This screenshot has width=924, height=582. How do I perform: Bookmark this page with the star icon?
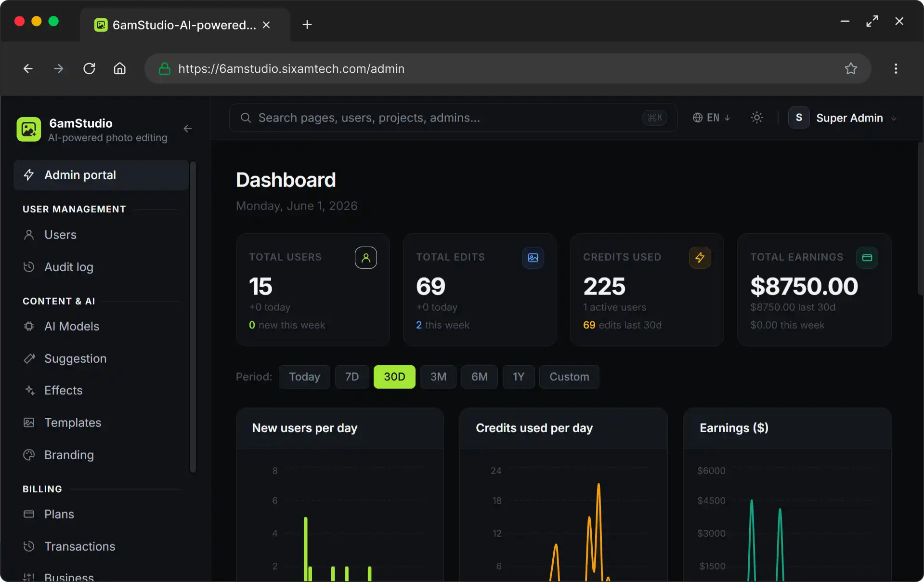coord(851,68)
